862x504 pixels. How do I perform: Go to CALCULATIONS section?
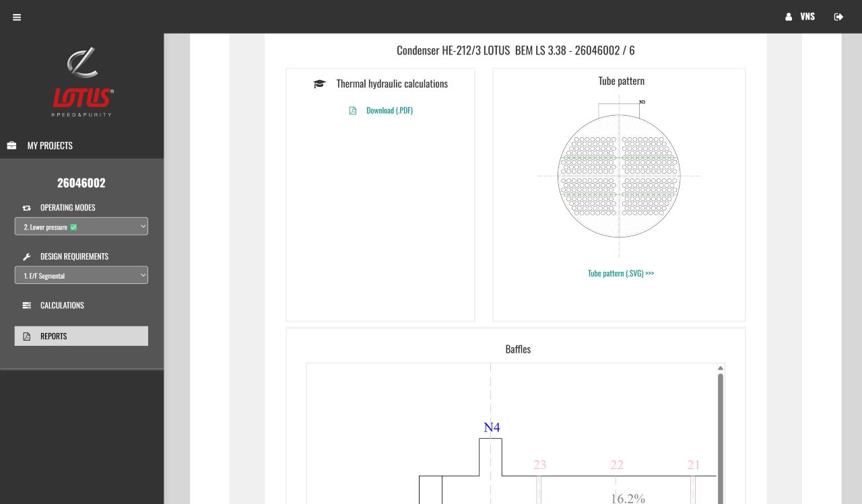coord(62,305)
